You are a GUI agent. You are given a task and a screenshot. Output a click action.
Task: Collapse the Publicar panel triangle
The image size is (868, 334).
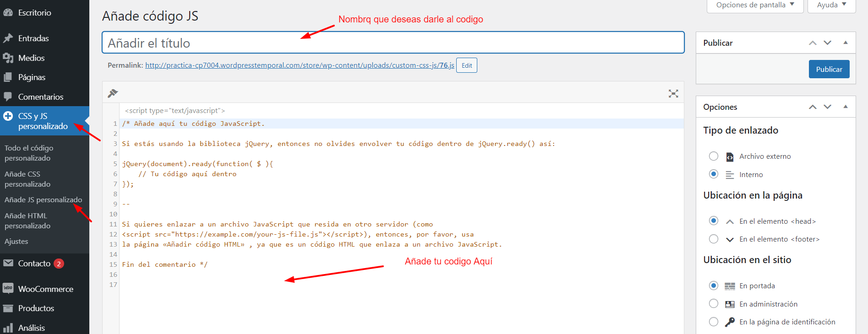846,43
